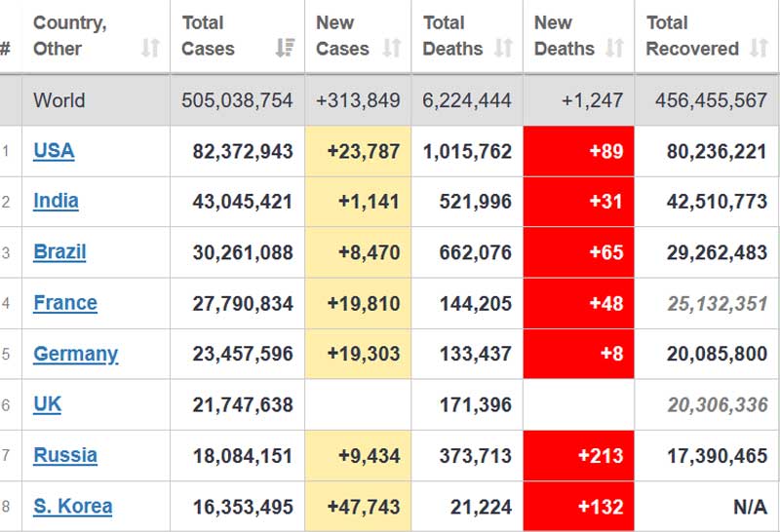Viewport: 780px width, 532px height.
Task: Click France total recovered value 25,132,351
Action: pyautogui.click(x=717, y=303)
